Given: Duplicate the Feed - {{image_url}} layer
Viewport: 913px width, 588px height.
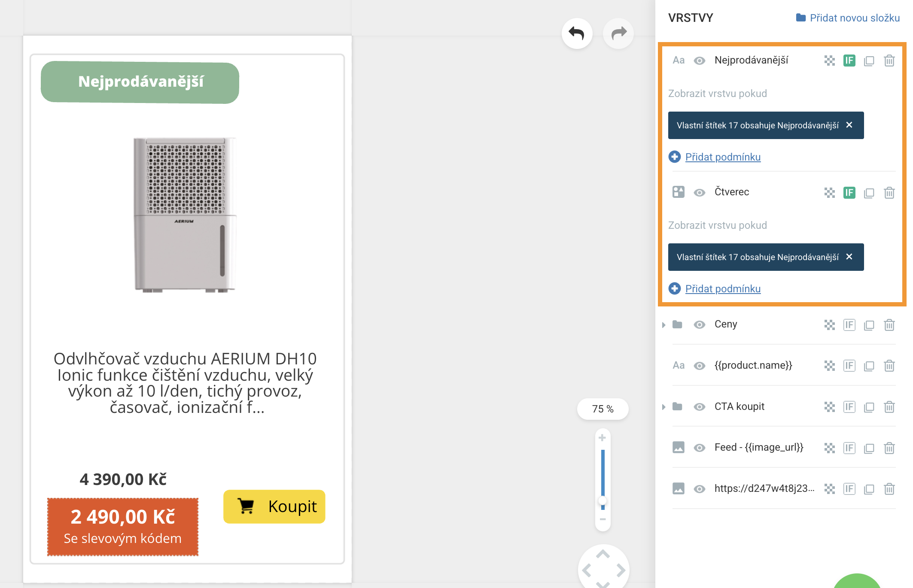Looking at the screenshot, I should tap(869, 448).
